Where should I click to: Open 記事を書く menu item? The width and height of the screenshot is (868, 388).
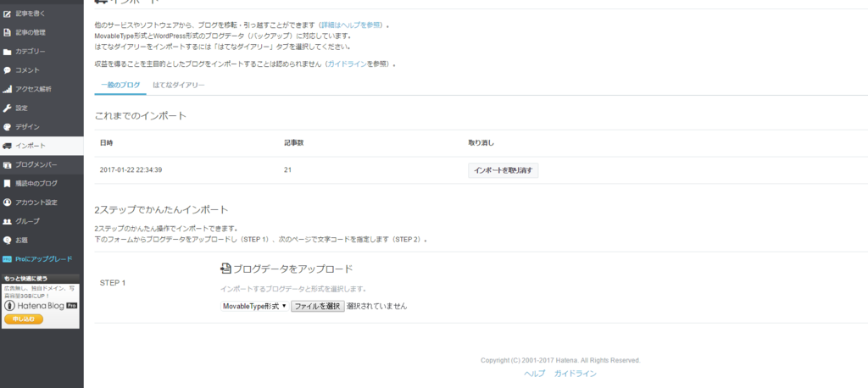click(x=42, y=14)
